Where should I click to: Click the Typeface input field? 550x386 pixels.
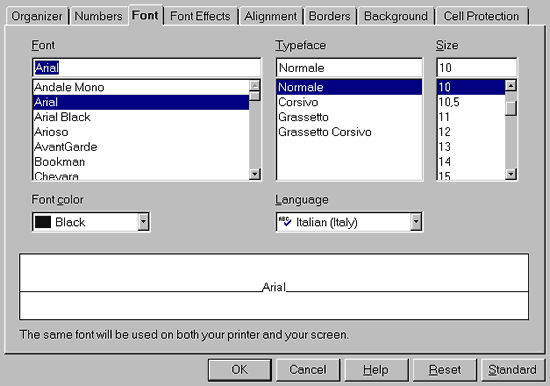tap(349, 68)
